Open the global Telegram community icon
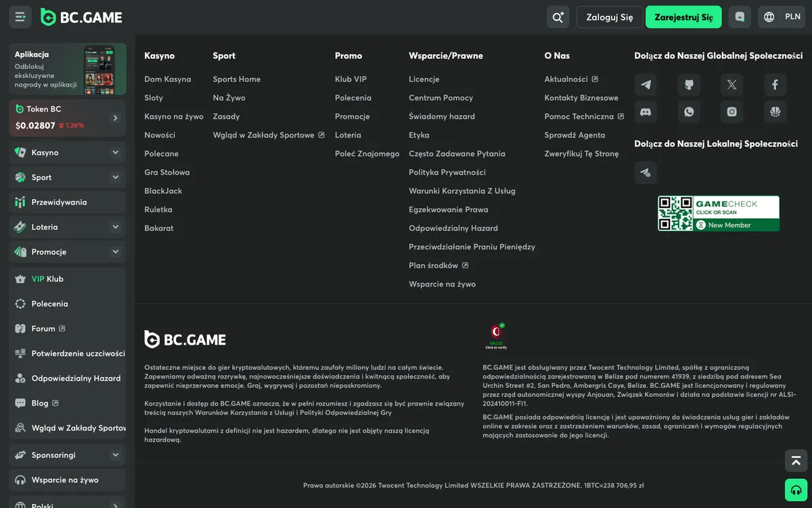The image size is (812, 508). click(x=646, y=85)
